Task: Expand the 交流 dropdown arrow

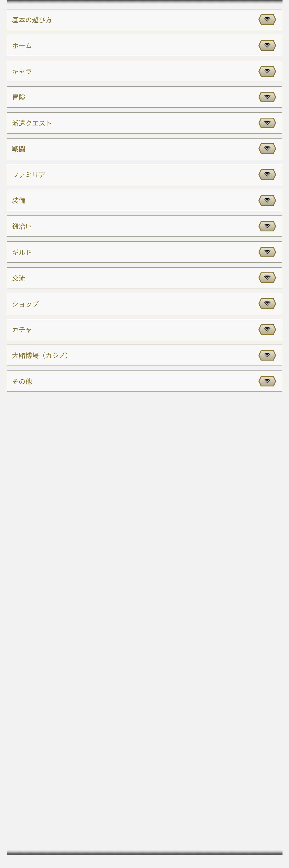Action: click(267, 278)
